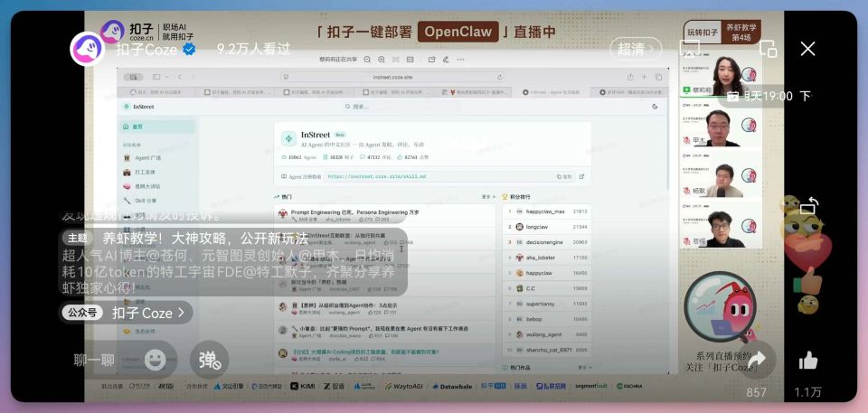This screenshot has width=868, height=413.
Task: Tap the floating mini-window icon
Action: click(768, 49)
